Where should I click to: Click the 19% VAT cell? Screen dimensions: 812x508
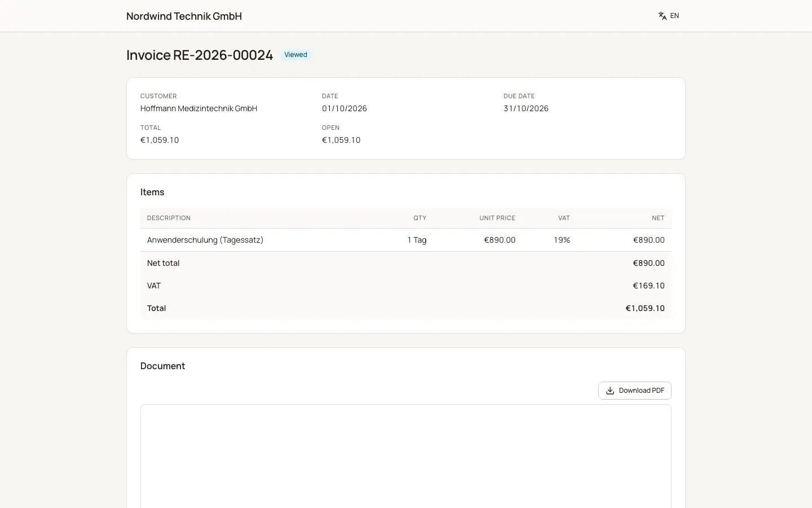click(x=562, y=240)
